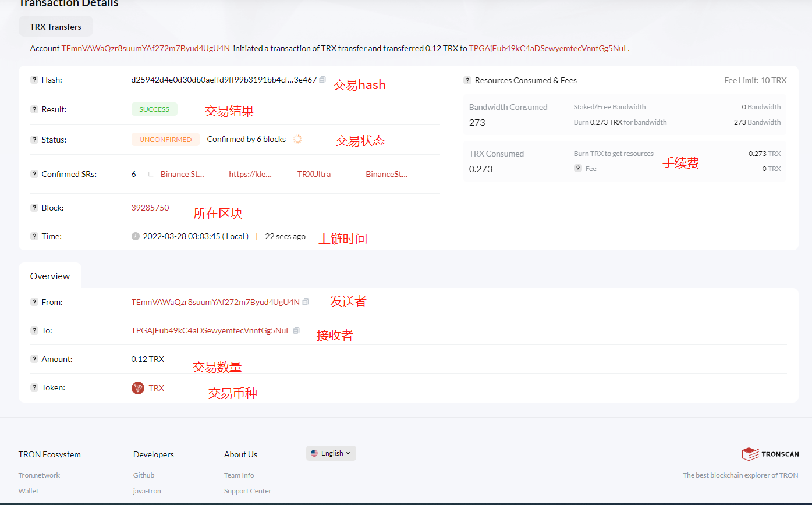This screenshot has height=505, width=812.
Task: Click the UNCONFIRMED status badge
Action: [x=165, y=140]
